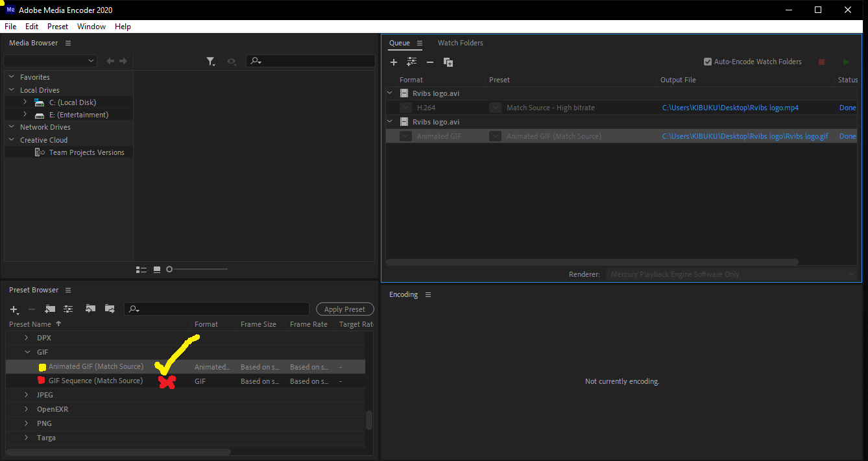The height and width of the screenshot is (461, 868).
Task: Duplicate the selected queue item icon
Action: click(x=448, y=62)
